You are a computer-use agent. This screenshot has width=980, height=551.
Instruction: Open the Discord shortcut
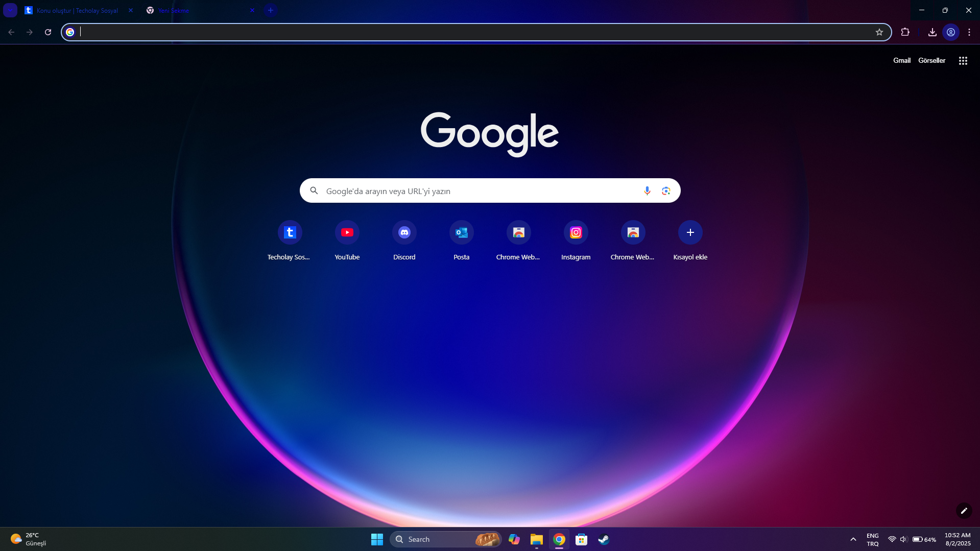tap(404, 241)
